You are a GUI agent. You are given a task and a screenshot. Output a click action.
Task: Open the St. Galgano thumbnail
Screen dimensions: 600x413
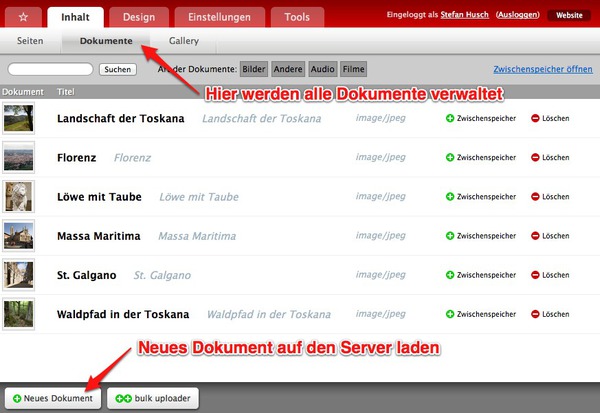click(18, 275)
